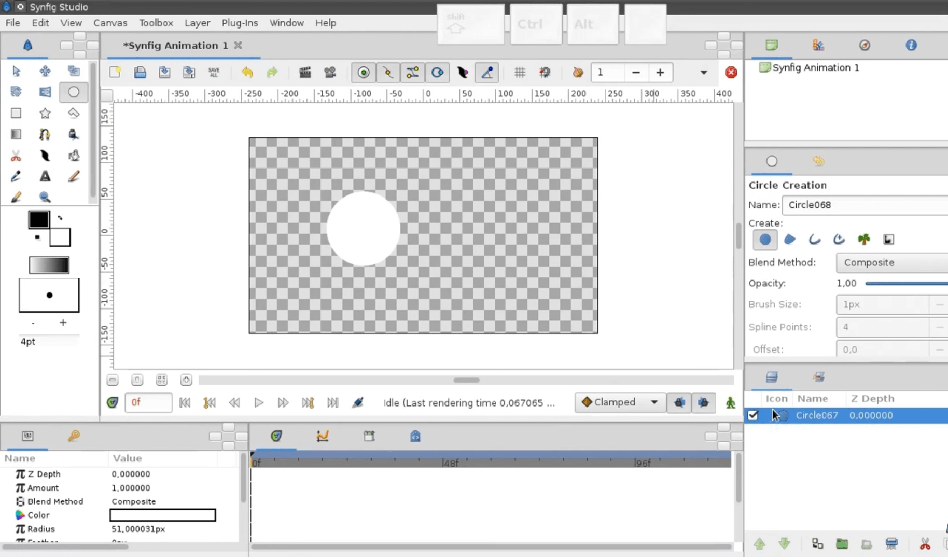
Task: Expand the dropdown arrow beside the quality field
Action: (x=703, y=72)
